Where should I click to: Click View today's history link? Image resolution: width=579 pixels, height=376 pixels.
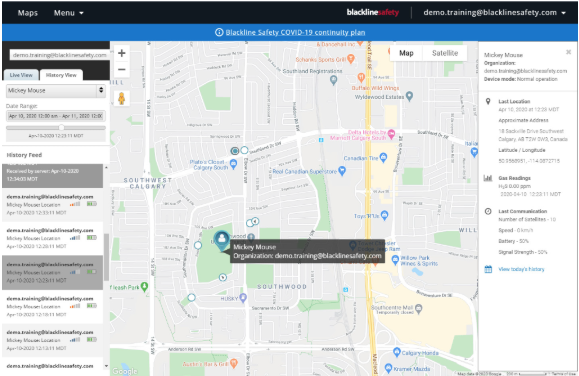[521, 269]
